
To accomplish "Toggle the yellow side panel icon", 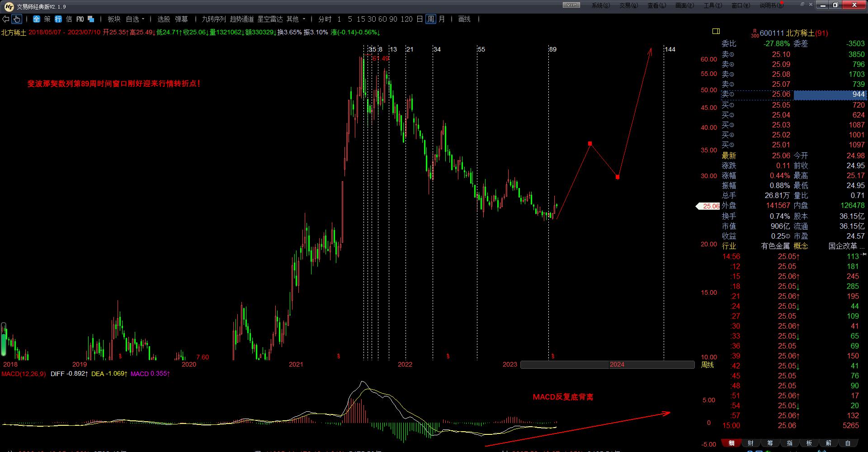I will (716, 31).
